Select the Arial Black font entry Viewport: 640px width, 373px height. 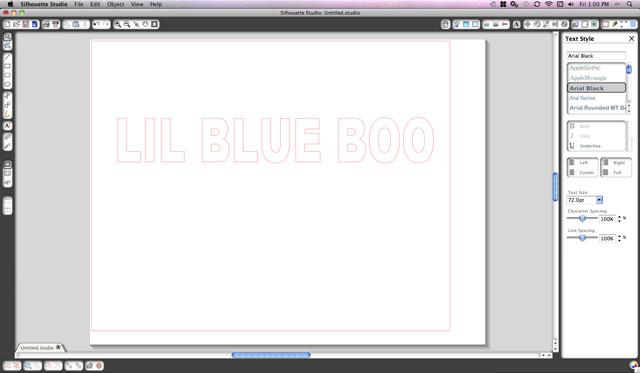click(596, 88)
